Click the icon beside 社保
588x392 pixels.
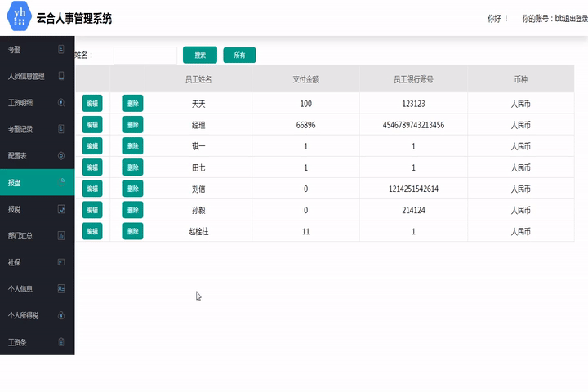61,262
